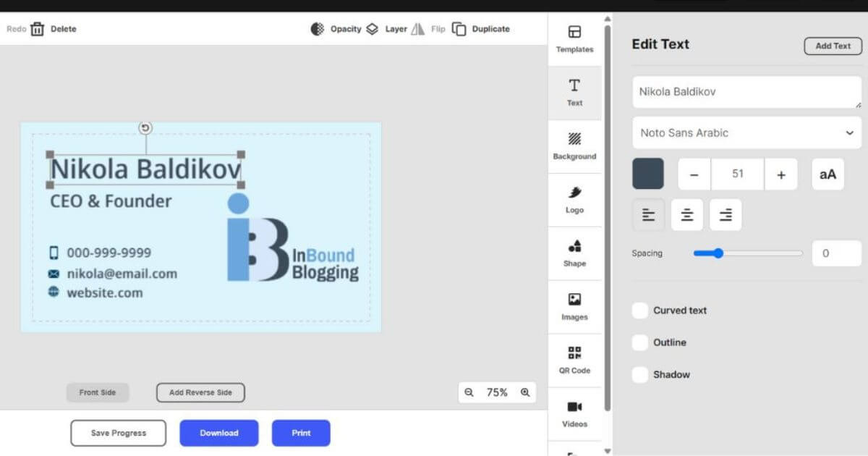
Task: Zoom in the canvas view
Action: [525, 392]
